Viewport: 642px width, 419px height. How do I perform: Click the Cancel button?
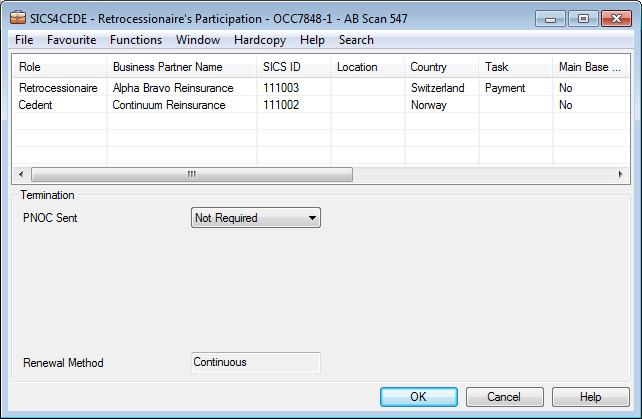pos(504,396)
